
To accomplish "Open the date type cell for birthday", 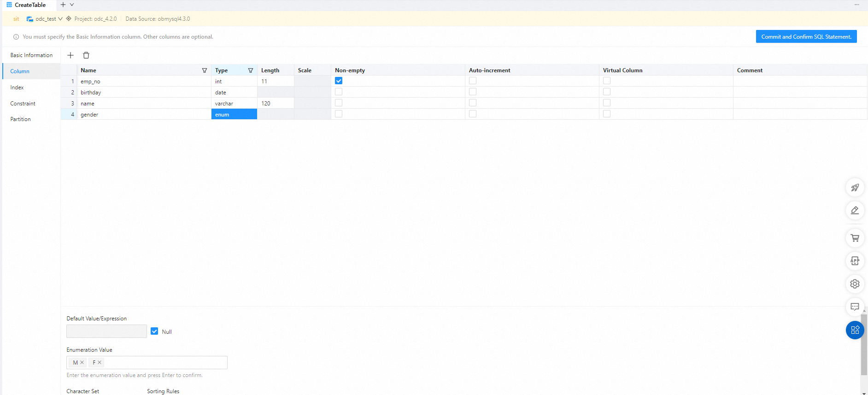I will (234, 92).
